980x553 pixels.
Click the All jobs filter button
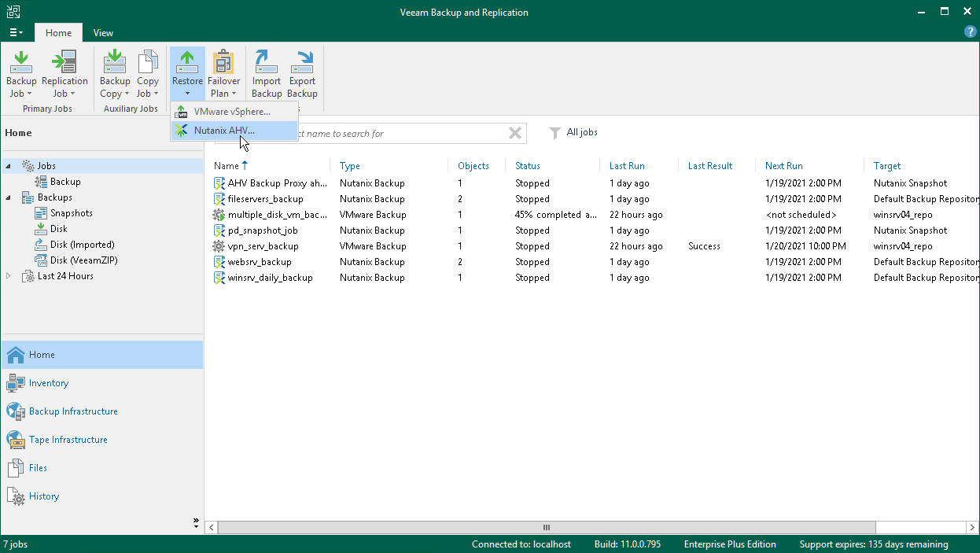click(x=573, y=133)
